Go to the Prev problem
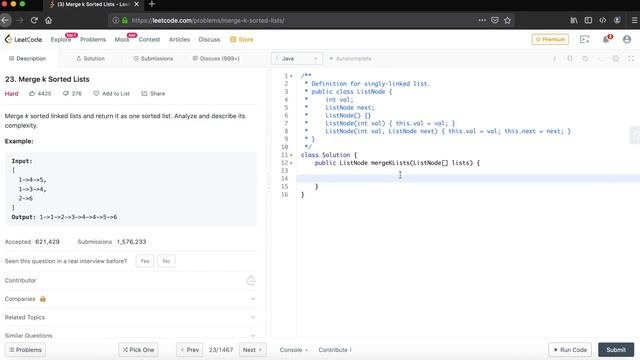The width and height of the screenshot is (640, 360). point(190,350)
